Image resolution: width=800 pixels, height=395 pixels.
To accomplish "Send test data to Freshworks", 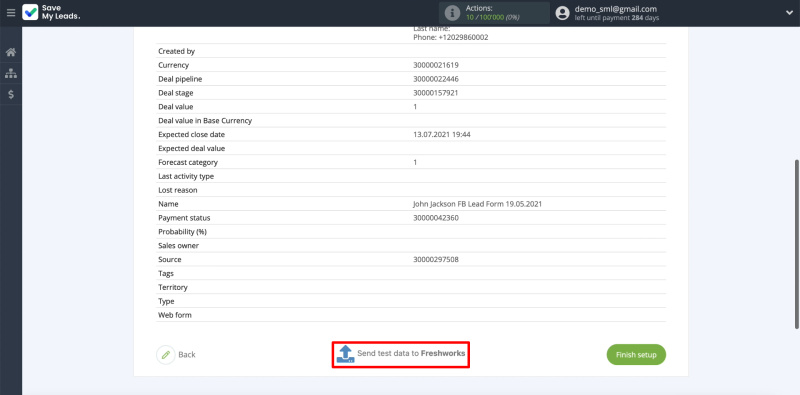I will tap(401, 354).
